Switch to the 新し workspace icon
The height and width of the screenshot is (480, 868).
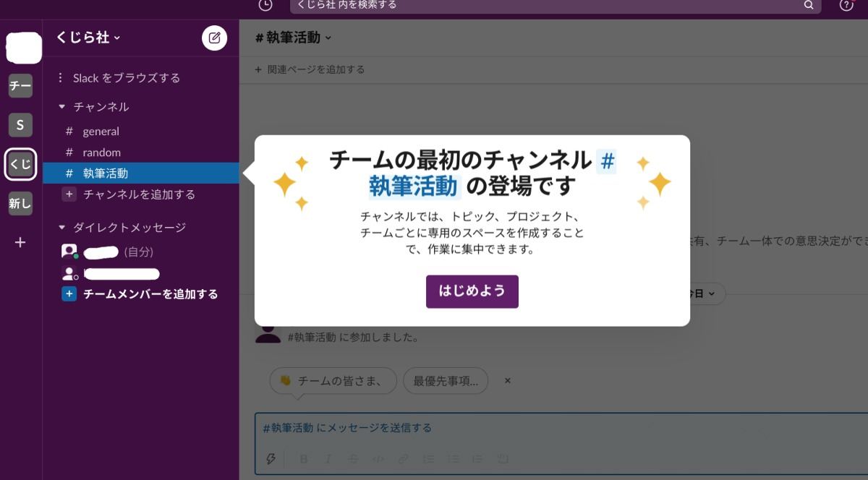tap(20, 204)
